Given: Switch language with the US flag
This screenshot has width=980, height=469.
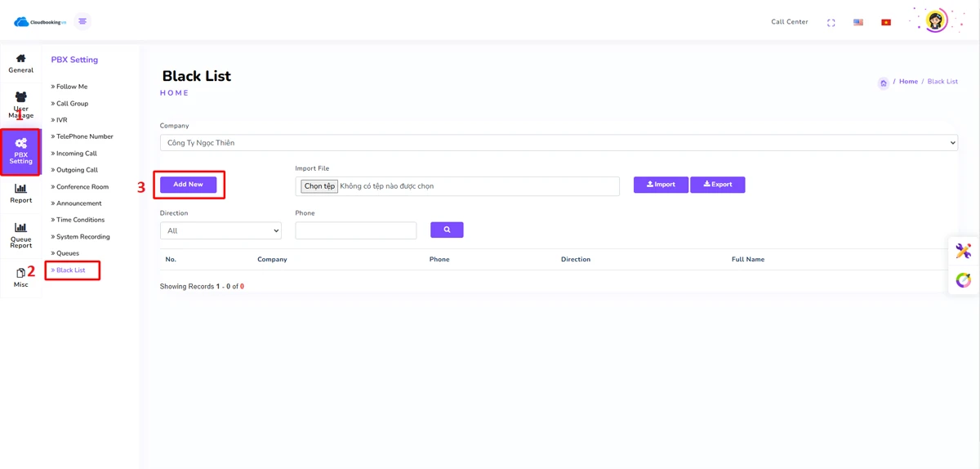Looking at the screenshot, I should point(858,23).
